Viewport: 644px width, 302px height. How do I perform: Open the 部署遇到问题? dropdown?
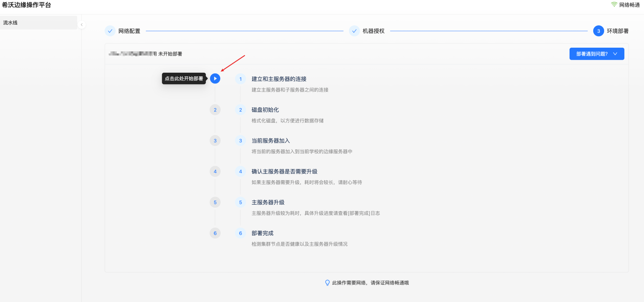pos(592,54)
